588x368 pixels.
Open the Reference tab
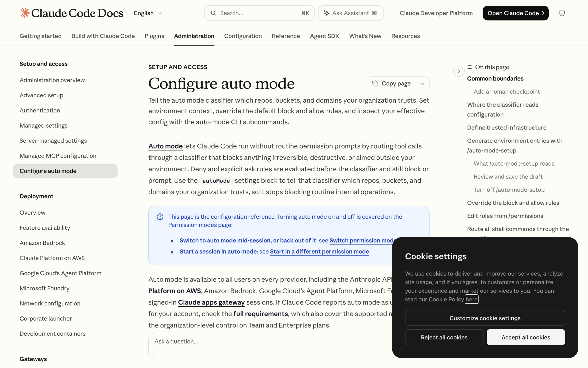pyautogui.click(x=286, y=36)
